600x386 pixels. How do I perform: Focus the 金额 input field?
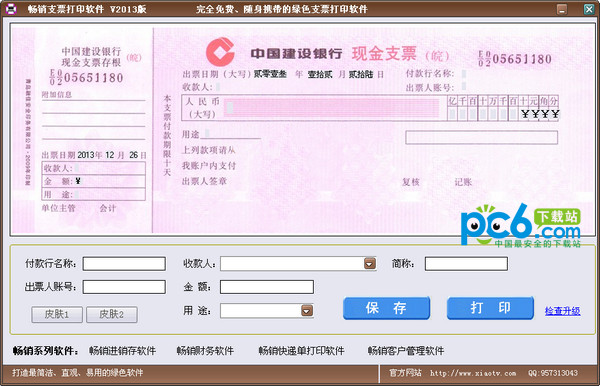267,287
